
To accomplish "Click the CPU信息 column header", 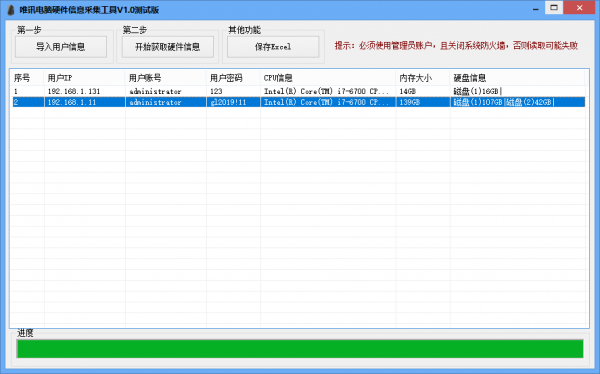I will click(x=328, y=78).
